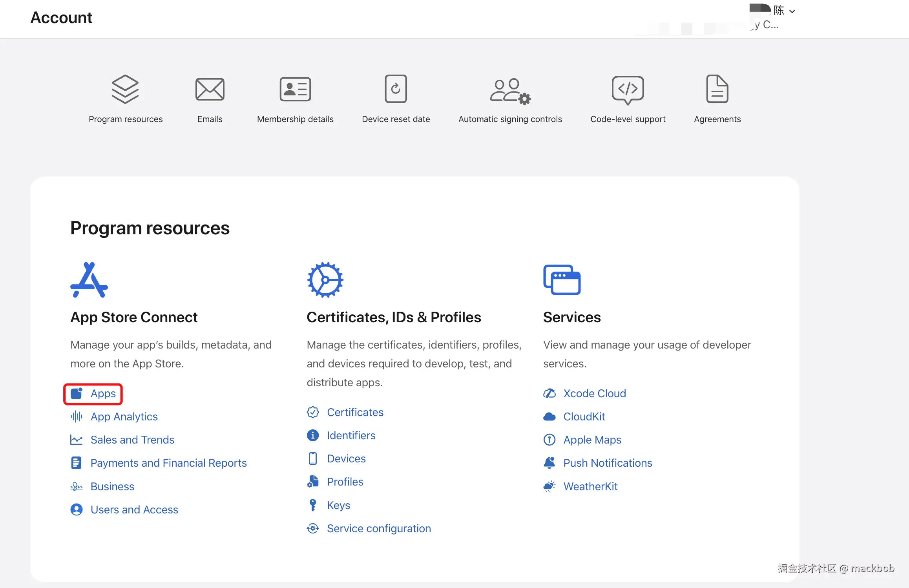This screenshot has width=909, height=588.
Task: Click the large Services window icon
Action: (562, 279)
